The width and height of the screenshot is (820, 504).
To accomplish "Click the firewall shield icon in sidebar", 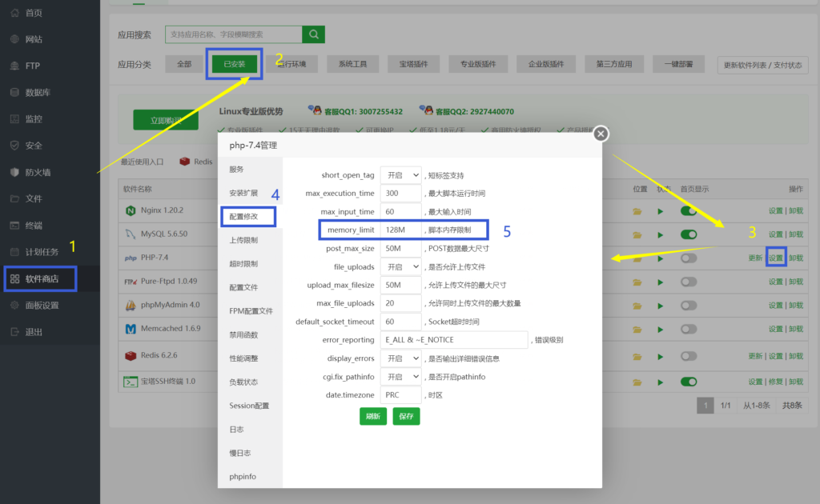I will coord(14,172).
